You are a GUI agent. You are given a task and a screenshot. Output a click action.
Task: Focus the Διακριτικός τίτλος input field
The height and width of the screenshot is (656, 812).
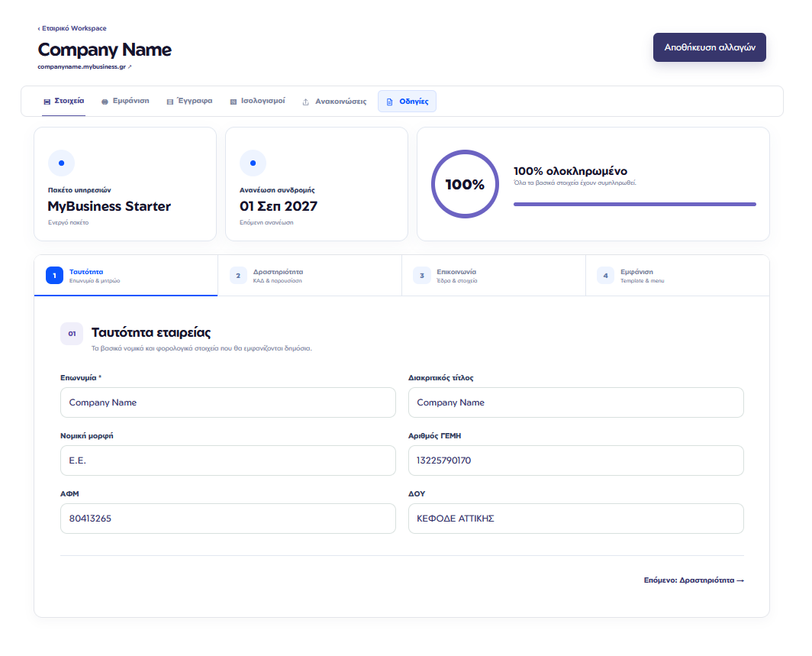click(x=576, y=402)
